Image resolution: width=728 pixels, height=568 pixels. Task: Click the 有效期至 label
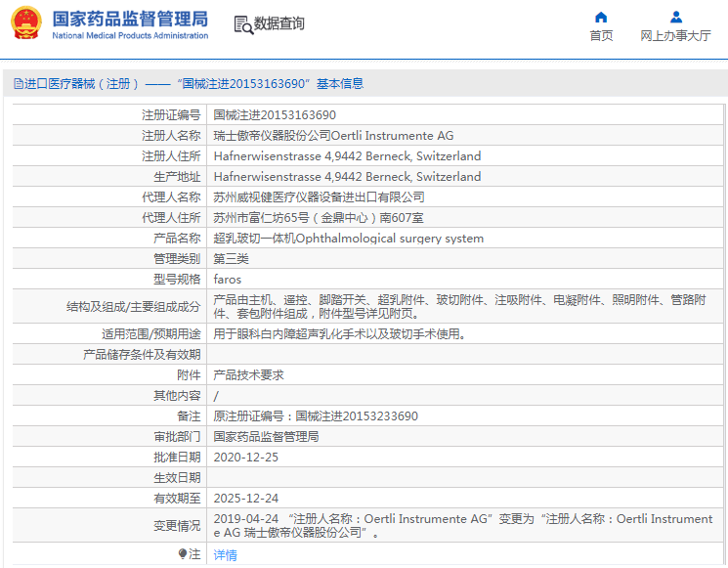(x=177, y=499)
